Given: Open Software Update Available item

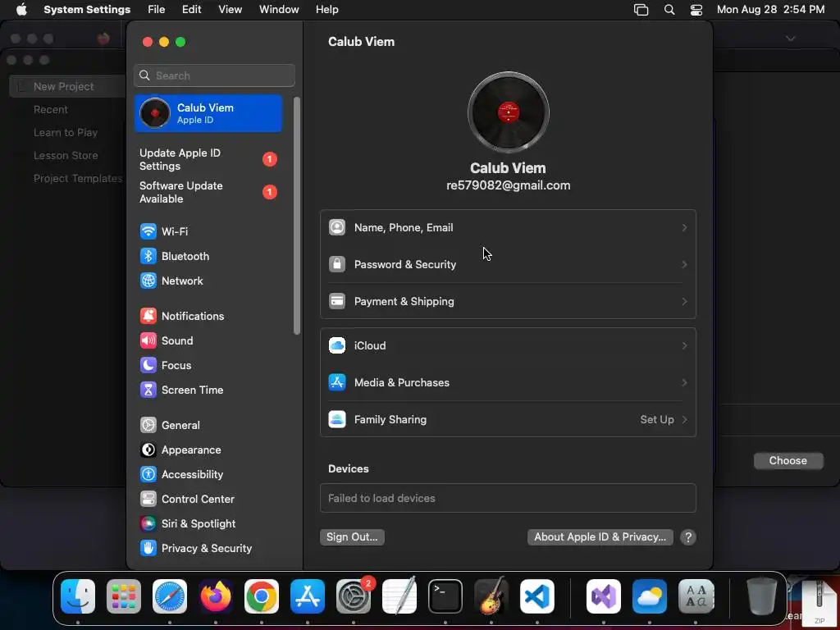Looking at the screenshot, I should pyautogui.click(x=208, y=192).
